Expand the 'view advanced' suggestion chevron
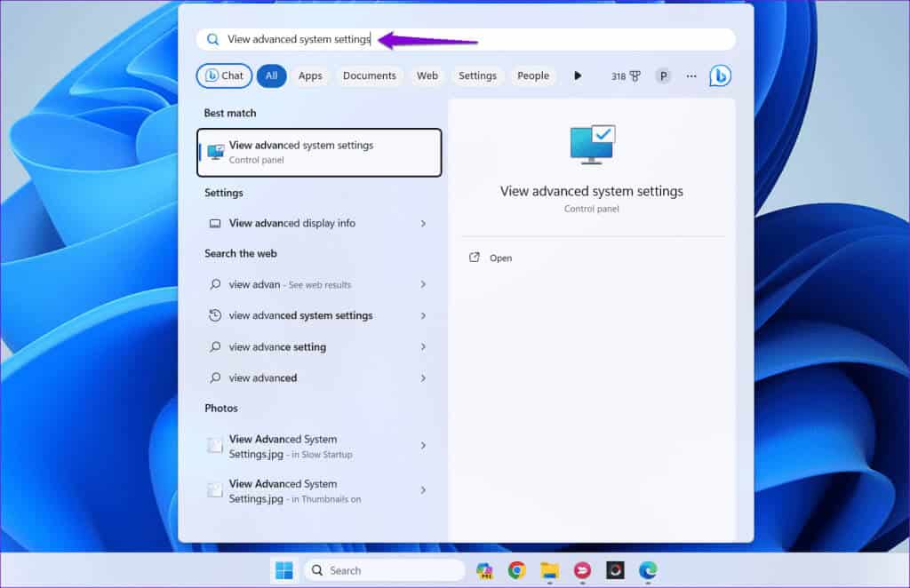Screen dimensions: 910x588 (423, 378)
